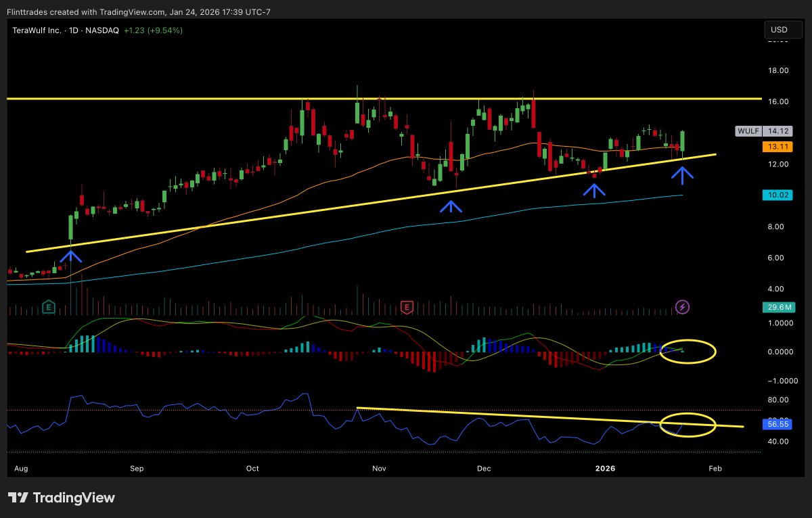
Task: Click the 12.00 price axis level
Action: coord(779,164)
